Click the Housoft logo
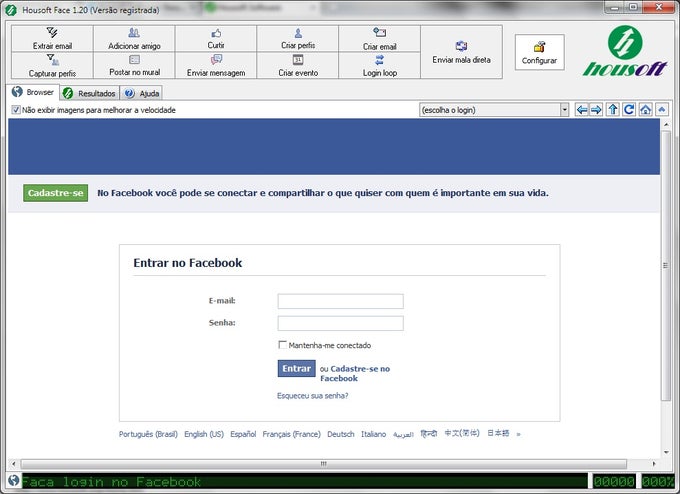680x494 pixels. click(625, 51)
